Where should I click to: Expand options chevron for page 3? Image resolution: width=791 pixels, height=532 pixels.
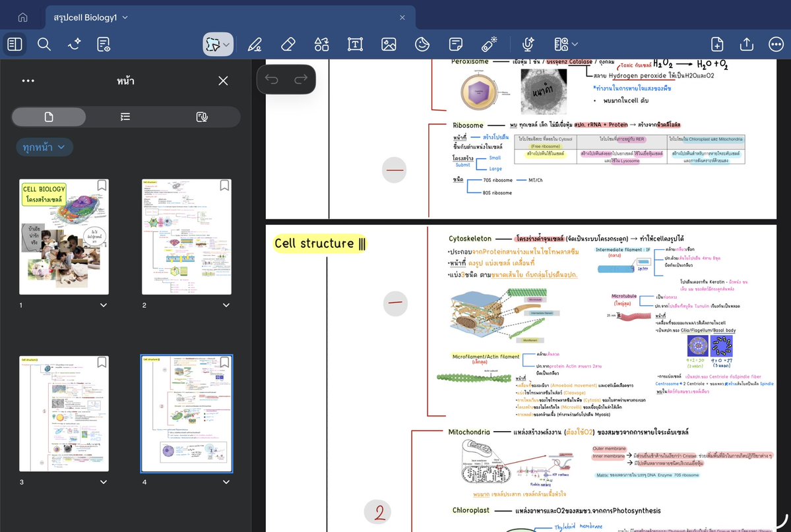[104, 482]
